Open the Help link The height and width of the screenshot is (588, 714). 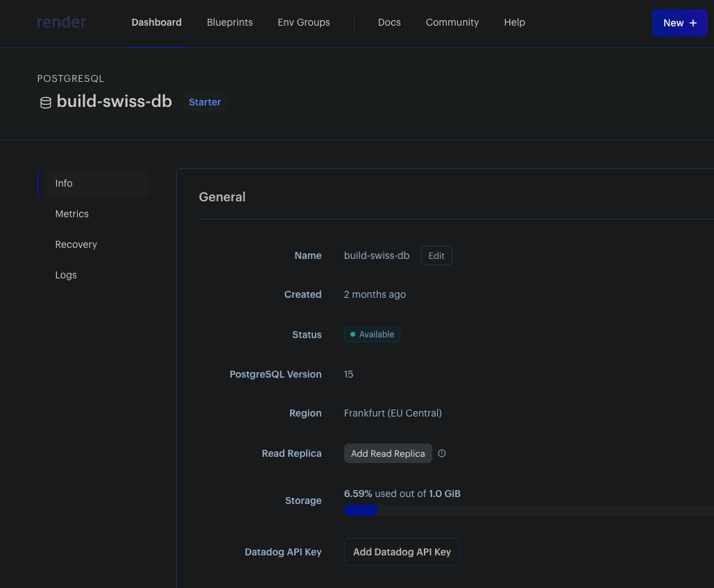[515, 22]
